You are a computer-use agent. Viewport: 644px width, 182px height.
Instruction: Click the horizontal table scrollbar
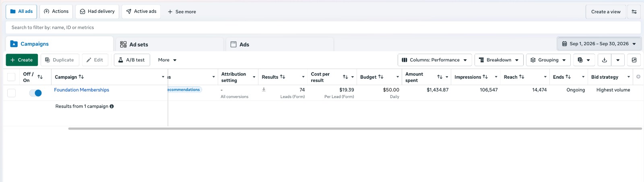coord(355,129)
